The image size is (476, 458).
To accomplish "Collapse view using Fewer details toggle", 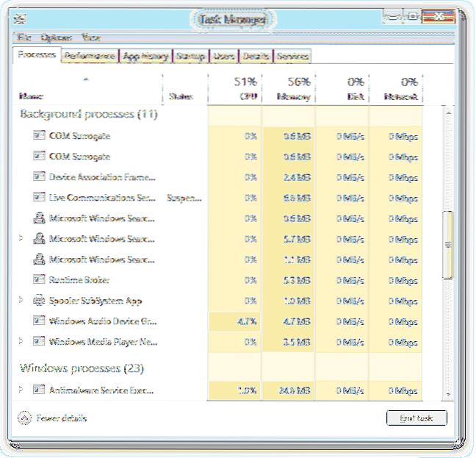I will (52, 418).
